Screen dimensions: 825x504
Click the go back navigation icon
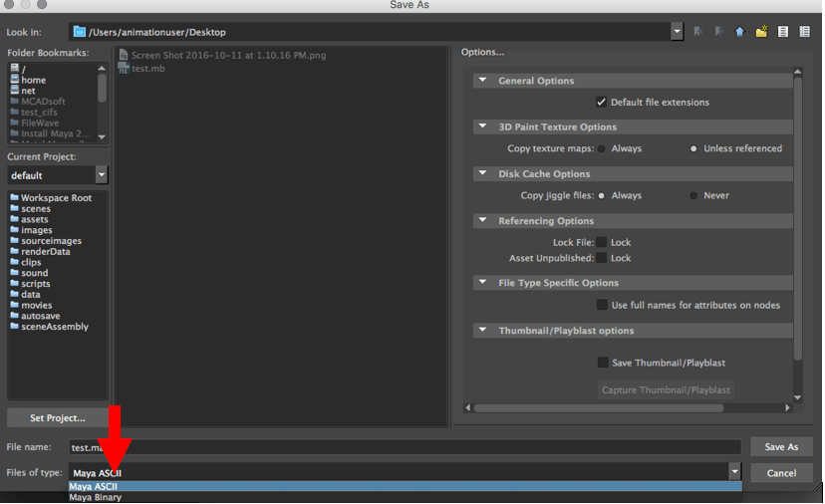[x=698, y=32]
